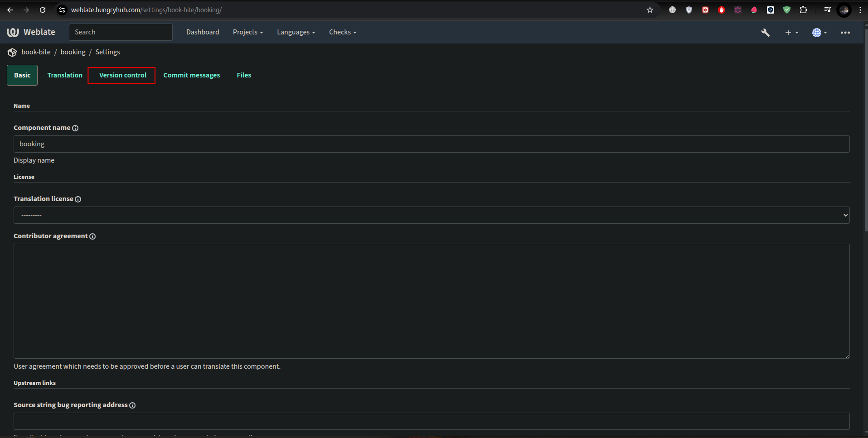This screenshot has width=868, height=438.
Task: Go to book-bite project breadcrumb
Action: 36,52
